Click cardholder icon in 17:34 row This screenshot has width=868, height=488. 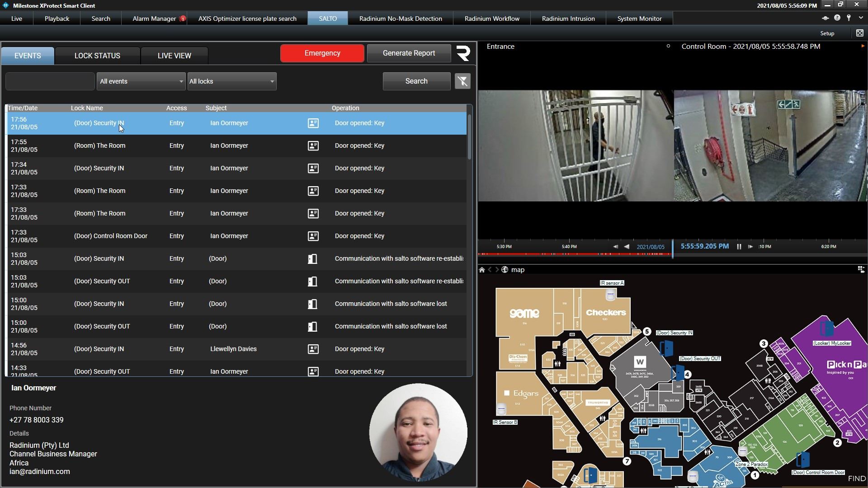(x=313, y=168)
